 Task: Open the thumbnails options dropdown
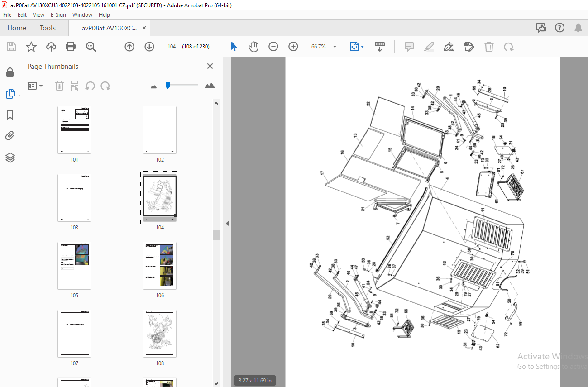(35, 86)
